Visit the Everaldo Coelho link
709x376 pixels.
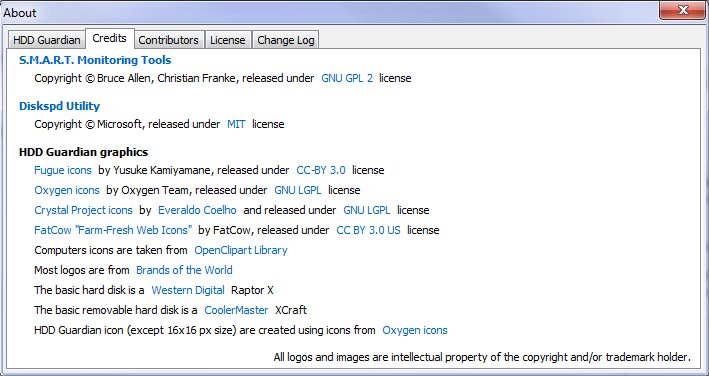pyautogui.click(x=197, y=210)
